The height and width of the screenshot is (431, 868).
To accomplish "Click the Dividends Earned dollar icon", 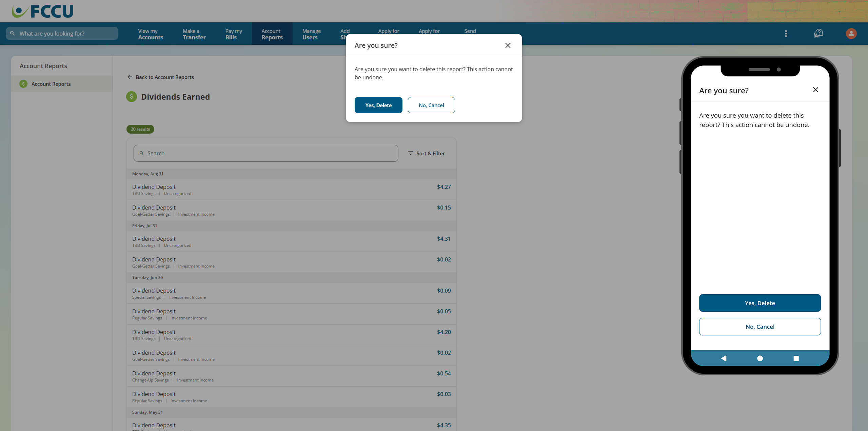I will coord(132,97).
